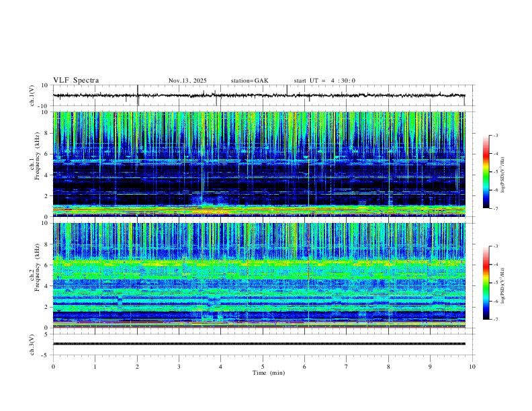Click the 'ch.3(V)' axis label
532x411 pixels.
pyautogui.click(x=32, y=345)
